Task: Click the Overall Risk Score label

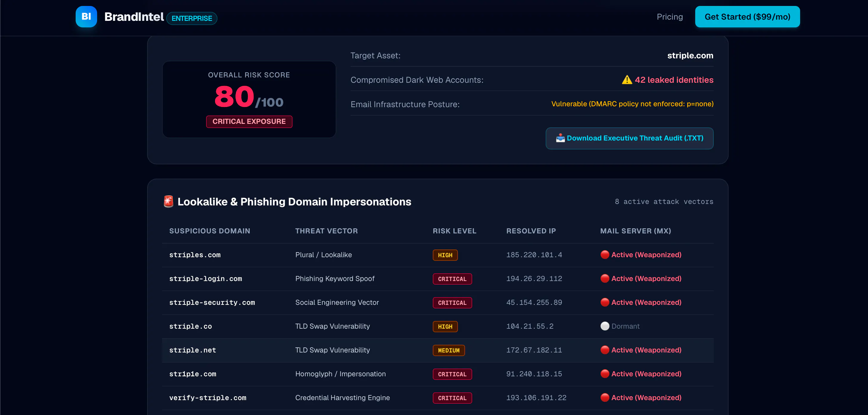Action: pos(249,75)
